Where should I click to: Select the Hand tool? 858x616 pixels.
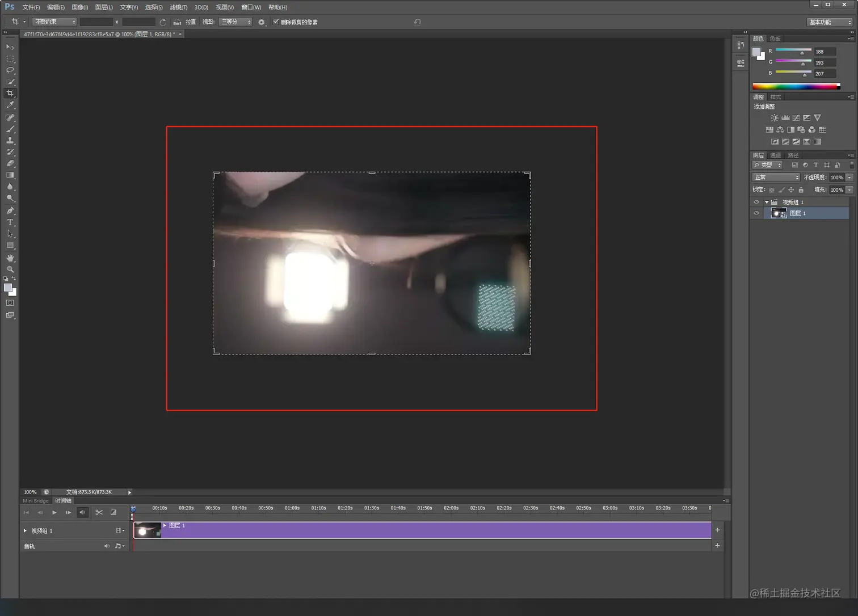tap(10, 258)
